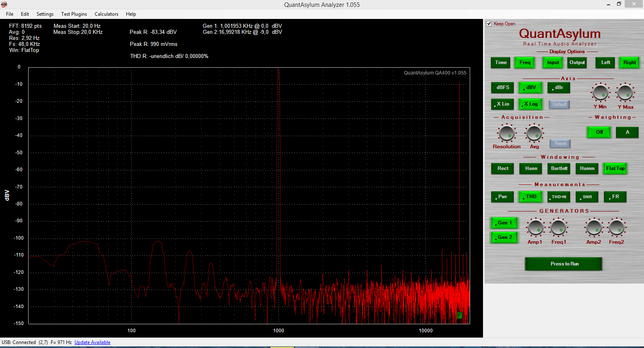Toggle Gen 2 generator
The image size is (644, 348).
504,237
